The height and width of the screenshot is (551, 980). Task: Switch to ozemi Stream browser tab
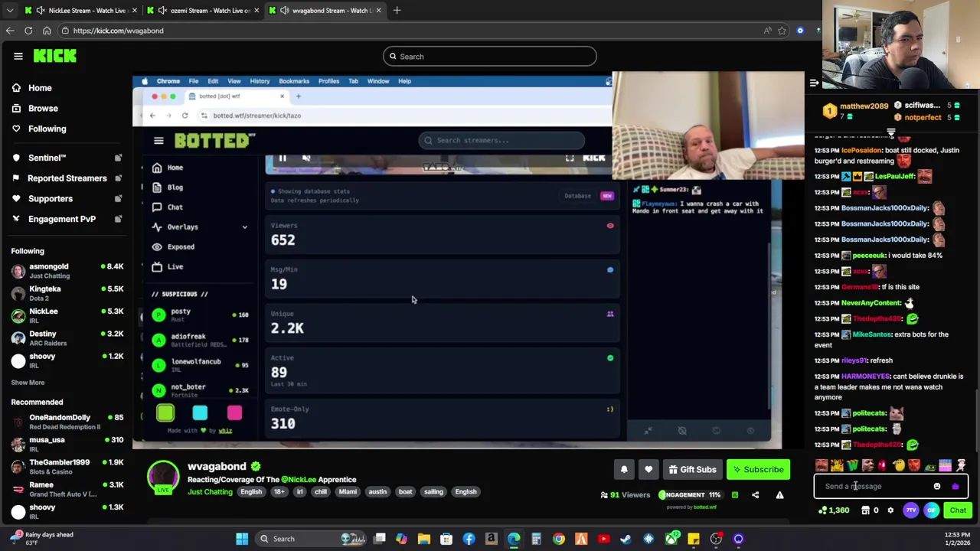point(204,11)
